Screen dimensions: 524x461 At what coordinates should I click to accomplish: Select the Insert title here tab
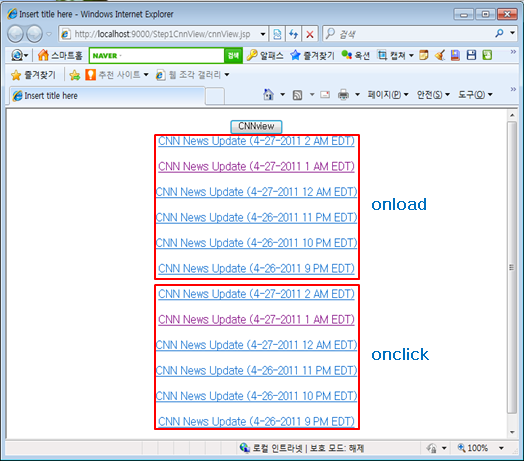107,96
